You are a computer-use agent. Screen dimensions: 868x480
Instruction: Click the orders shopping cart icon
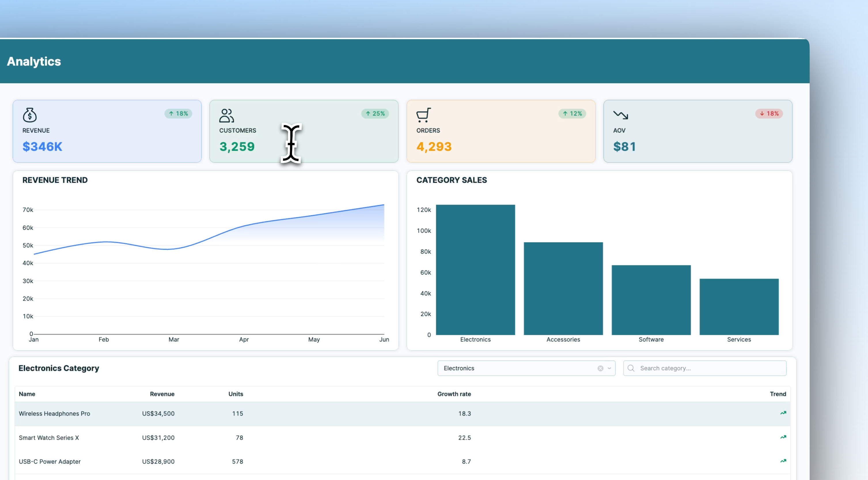(423, 115)
